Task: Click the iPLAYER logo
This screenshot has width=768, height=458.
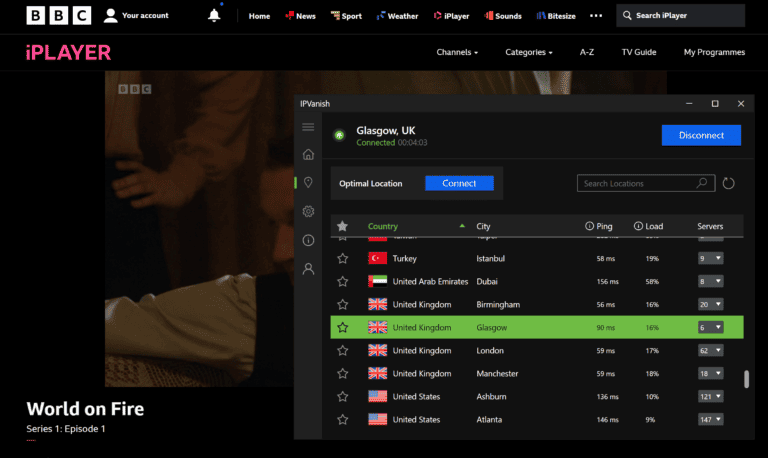Action: pyautogui.click(x=69, y=52)
